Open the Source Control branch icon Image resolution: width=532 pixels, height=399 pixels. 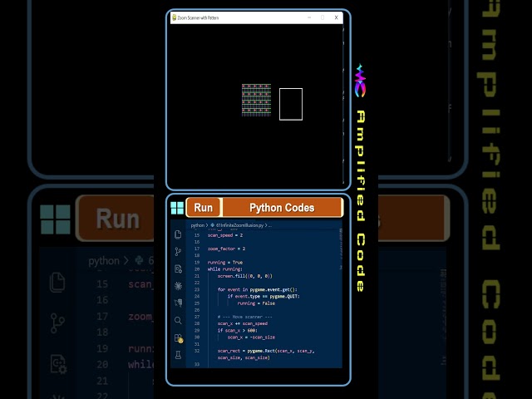tap(178, 251)
